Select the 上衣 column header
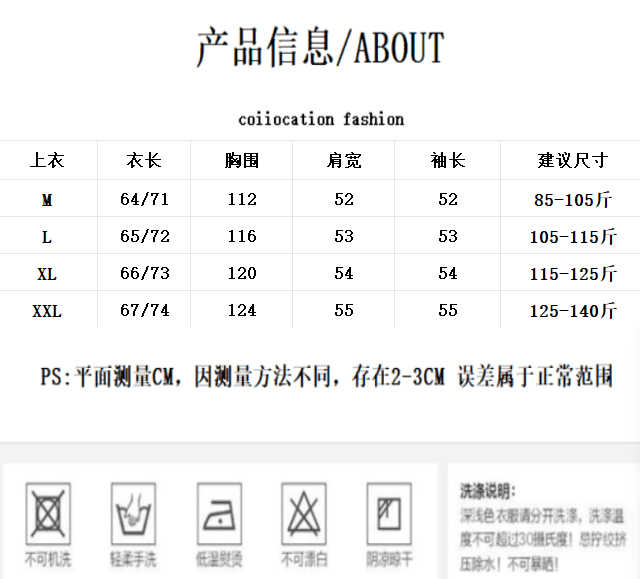640x579 pixels. click(x=47, y=160)
